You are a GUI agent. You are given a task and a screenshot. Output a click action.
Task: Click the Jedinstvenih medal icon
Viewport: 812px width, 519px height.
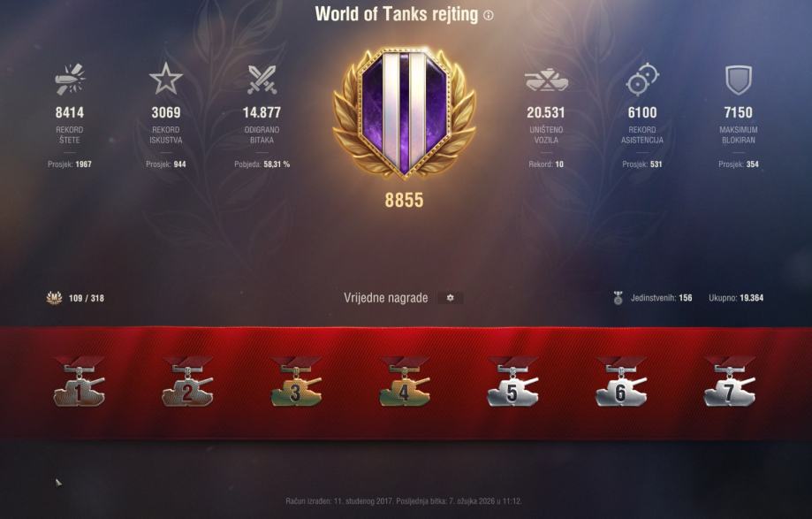click(618, 298)
